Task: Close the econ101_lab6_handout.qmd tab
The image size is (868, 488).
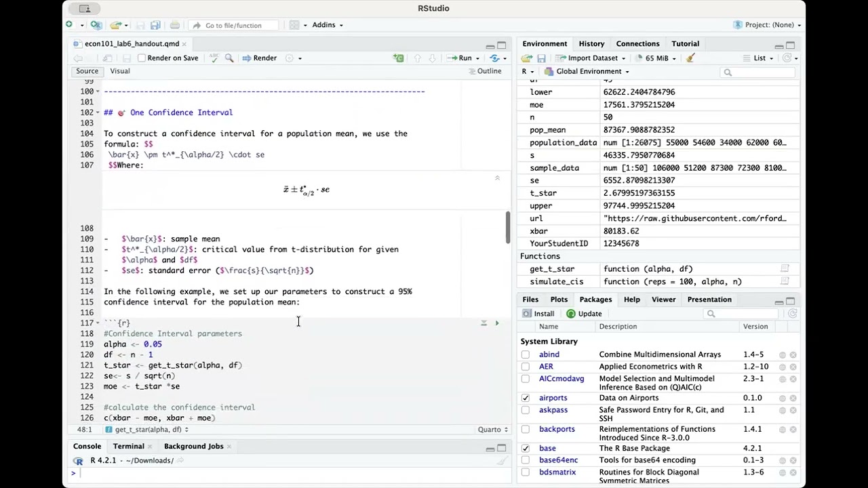Action: 184,44
